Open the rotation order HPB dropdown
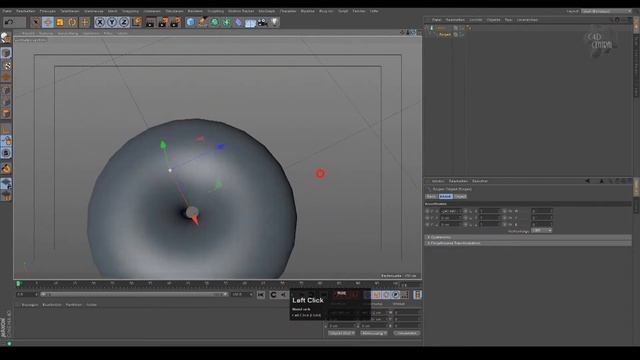Image resolution: width=640 pixels, height=360 pixels. tap(542, 231)
